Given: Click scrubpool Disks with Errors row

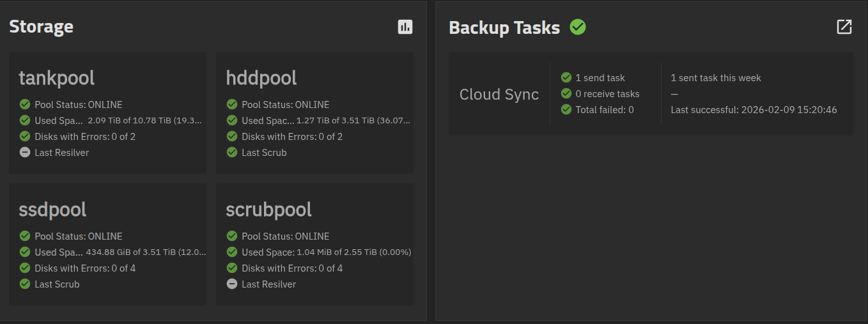Looking at the screenshot, I should 291,268.
